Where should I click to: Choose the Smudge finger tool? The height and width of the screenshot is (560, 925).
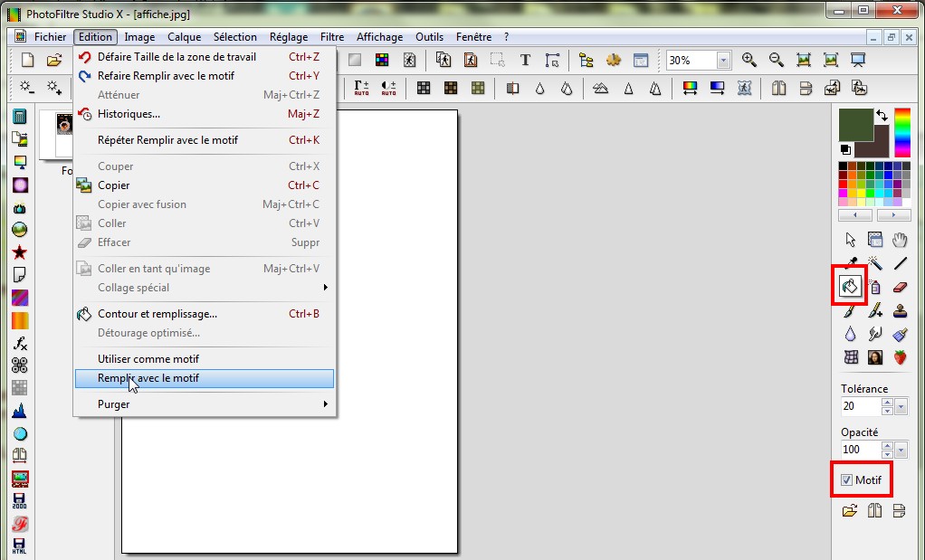click(875, 334)
